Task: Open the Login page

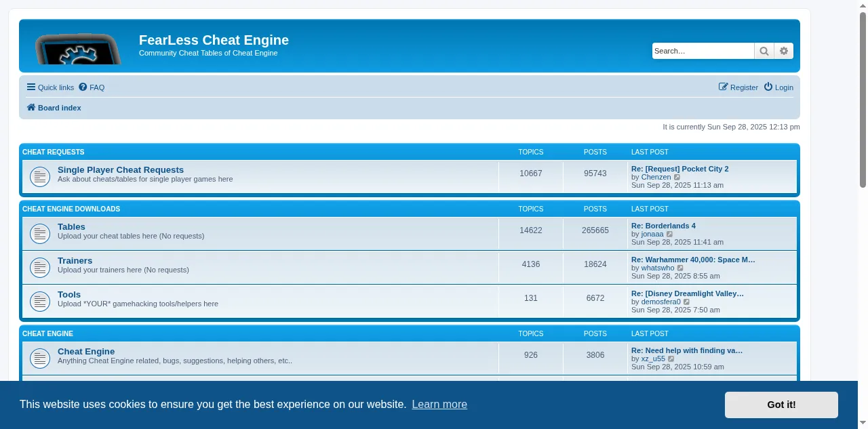Action: coord(778,87)
